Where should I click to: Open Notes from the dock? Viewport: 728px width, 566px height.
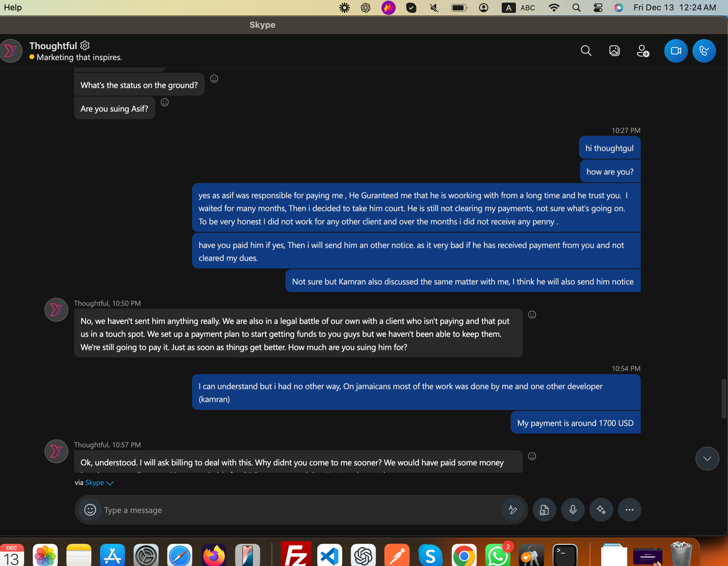click(79, 555)
